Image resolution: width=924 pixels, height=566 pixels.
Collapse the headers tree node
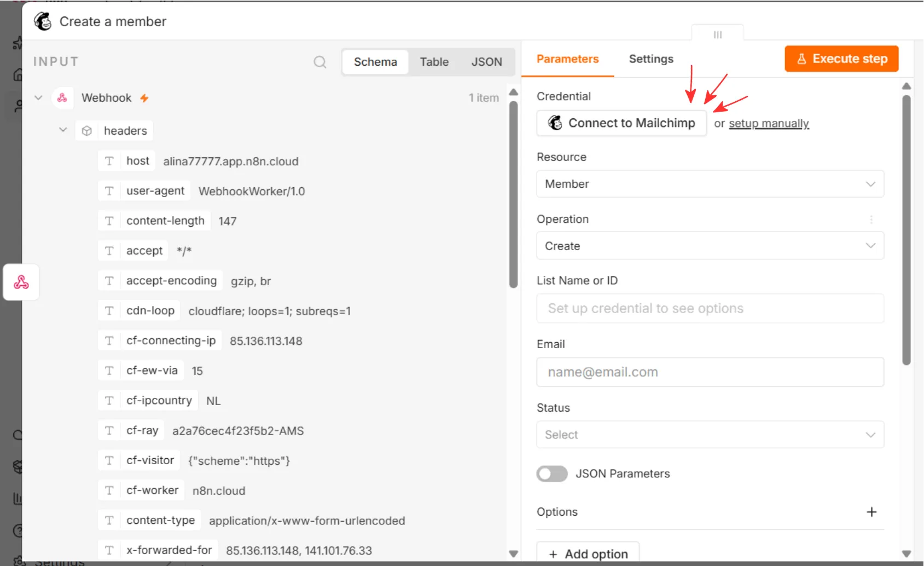tap(63, 130)
